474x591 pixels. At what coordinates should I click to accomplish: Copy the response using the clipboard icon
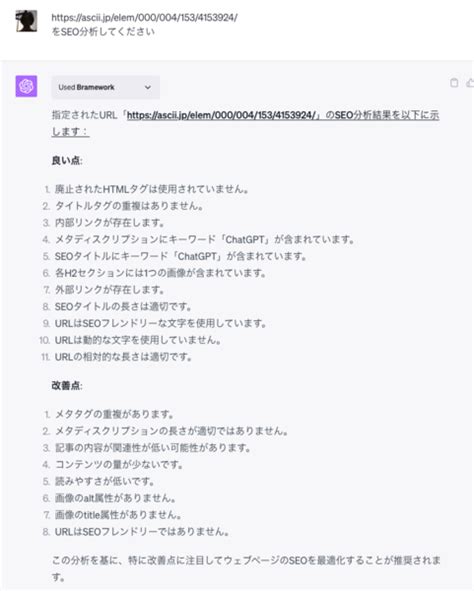click(x=454, y=83)
